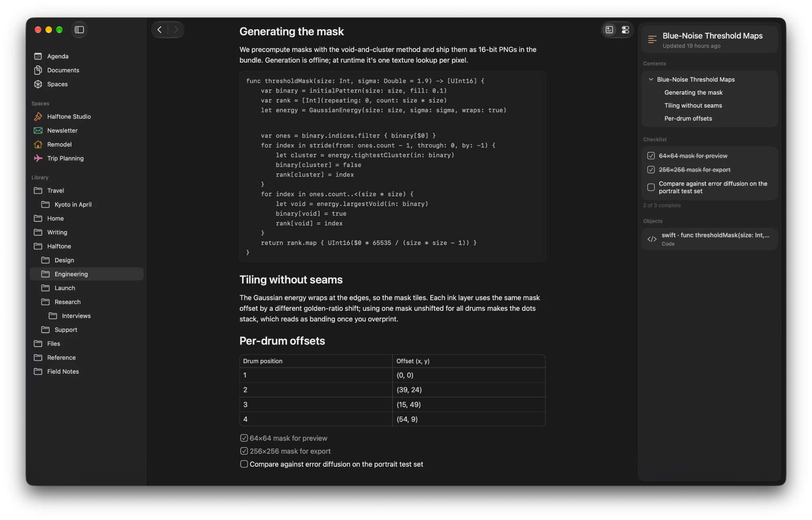This screenshot has width=812, height=520.
Task: Click inside the thresholdMask code block
Action: (x=392, y=167)
